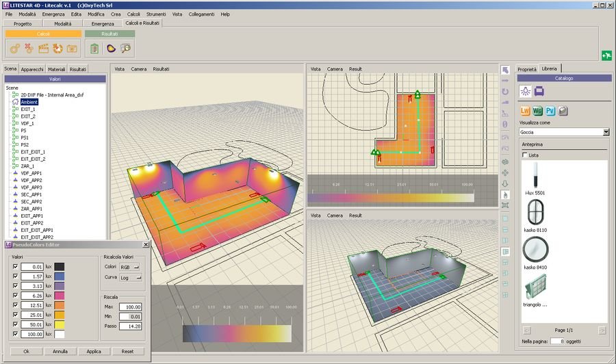Click the orange color swatch for 12.51 lux
This screenshot has height=364, width=616.
pos(60,305)
